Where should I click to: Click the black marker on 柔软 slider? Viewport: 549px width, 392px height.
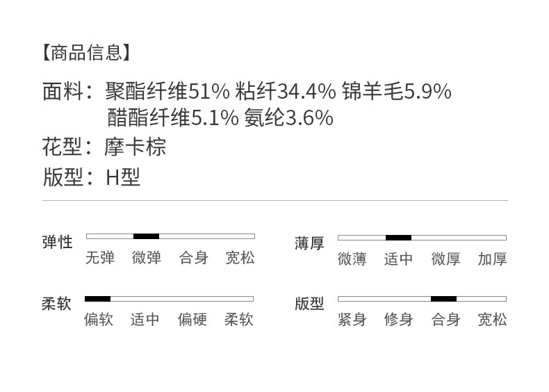[97, 299]
